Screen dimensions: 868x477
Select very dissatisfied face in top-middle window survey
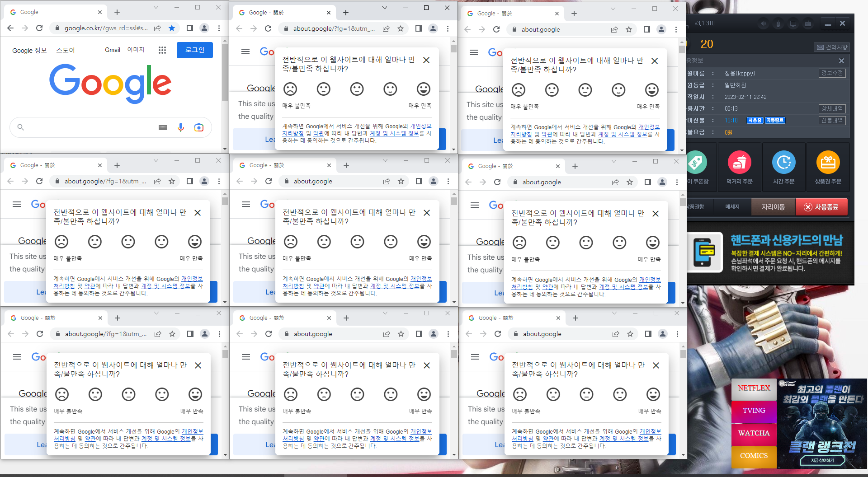290,89
